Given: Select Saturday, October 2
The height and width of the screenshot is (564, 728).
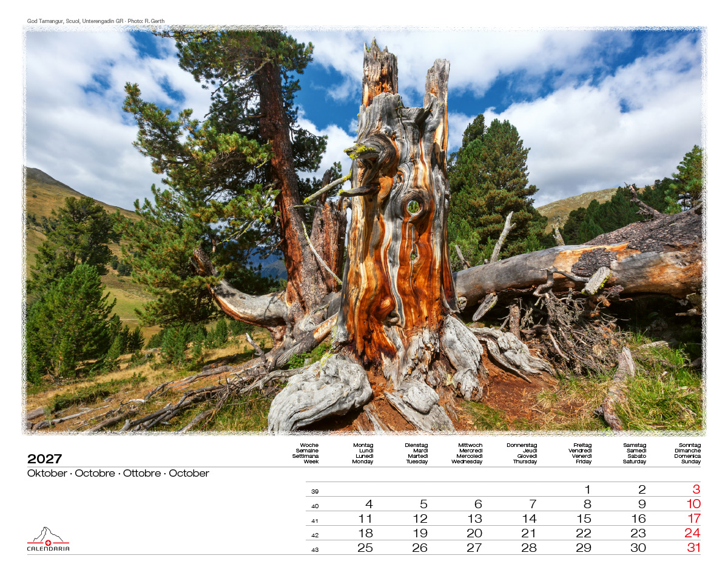Looking at the screenshot, I should point(642,489).
